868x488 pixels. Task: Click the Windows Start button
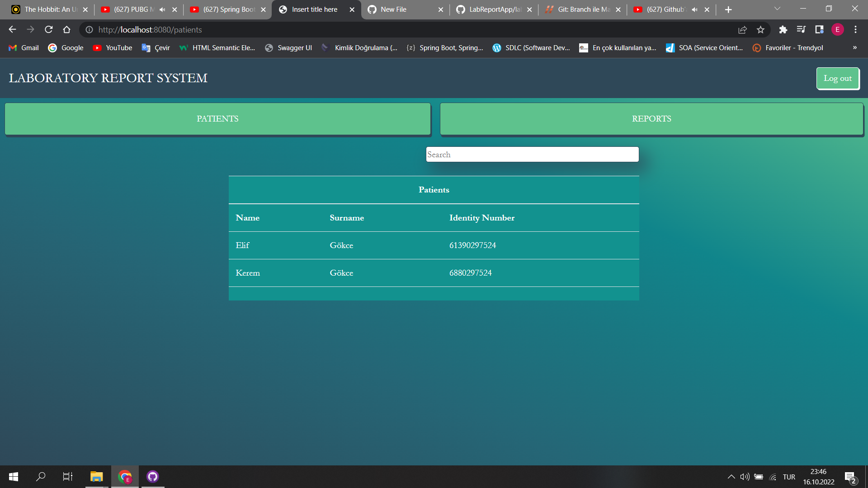(x=13, y=476)
